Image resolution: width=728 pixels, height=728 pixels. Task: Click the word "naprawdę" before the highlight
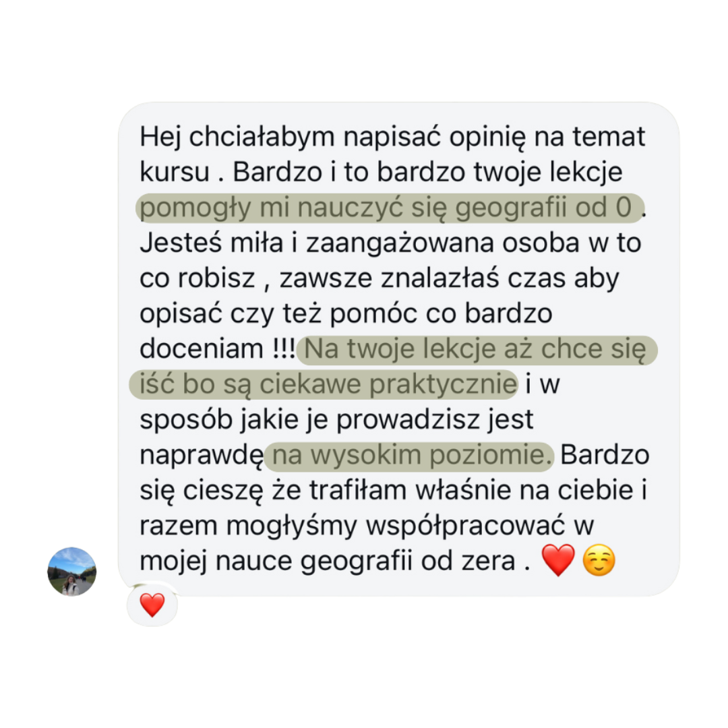[202, 456]
